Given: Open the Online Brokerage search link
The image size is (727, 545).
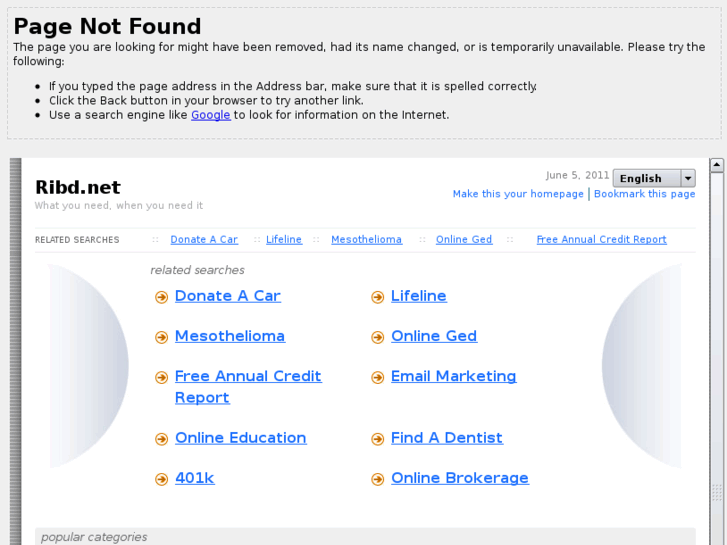Looking at the screenshot, I should [x=459, y=478].
